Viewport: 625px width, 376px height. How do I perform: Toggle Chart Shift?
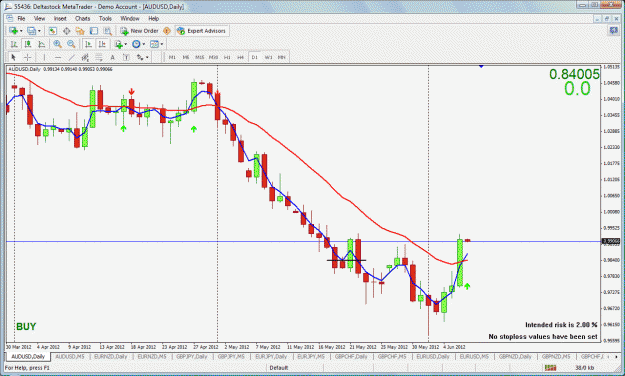(x=102, y=44)
